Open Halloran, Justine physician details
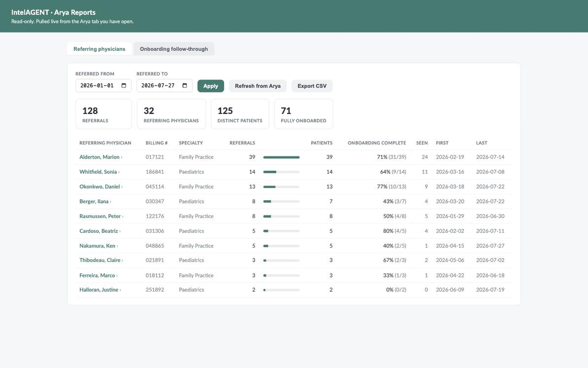This screenshot has width=588, height=368. [x=100, y=290]
